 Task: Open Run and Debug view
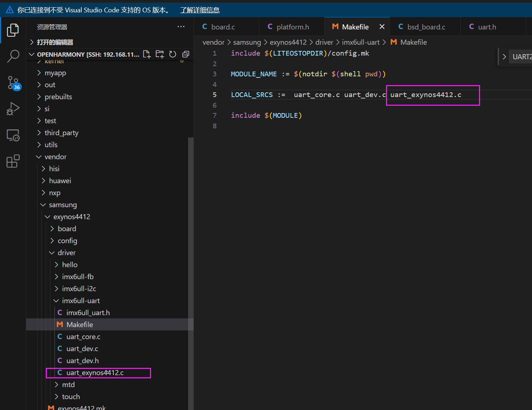13,109
